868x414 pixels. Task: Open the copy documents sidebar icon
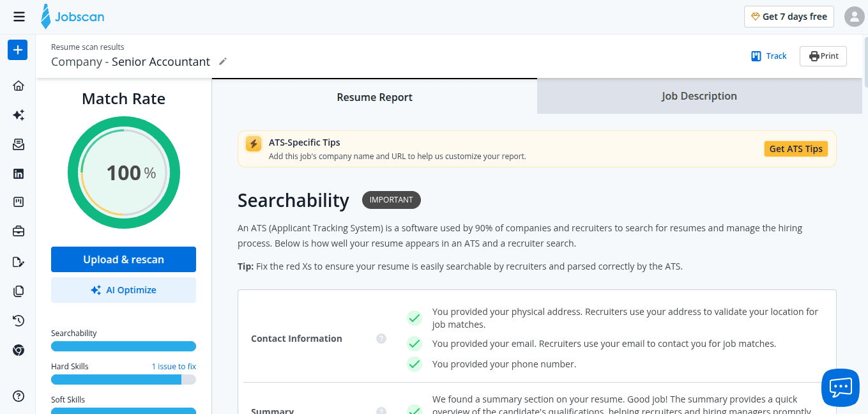coord(19,291)
